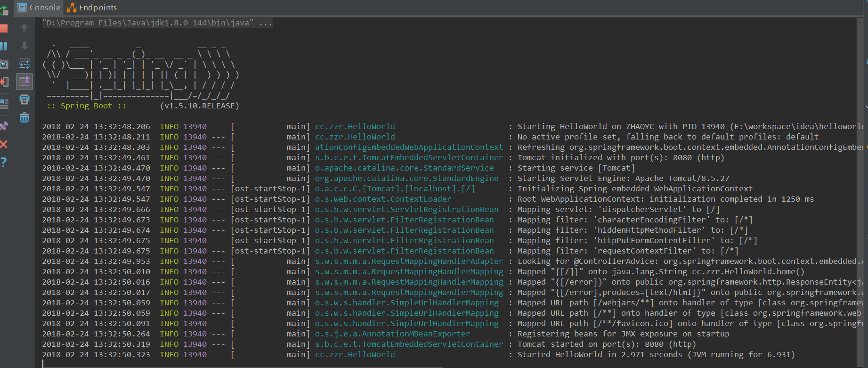868x368 pixels.
Task: Pause the program output
Action: click(4, 46)
